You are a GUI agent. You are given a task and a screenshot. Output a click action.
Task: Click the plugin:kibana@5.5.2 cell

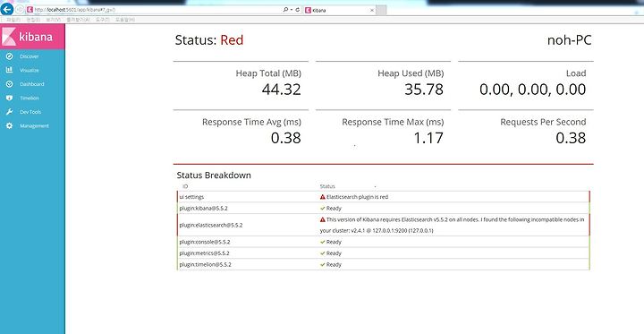coord(203,209)
